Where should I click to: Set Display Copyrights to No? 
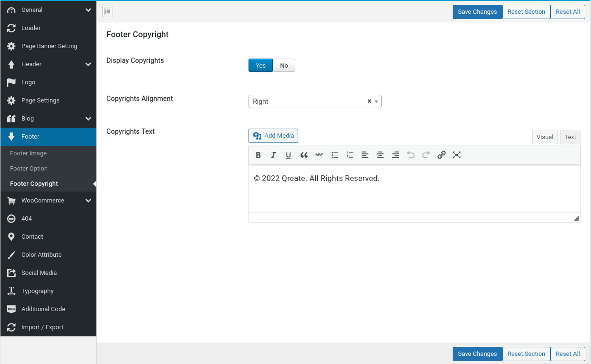click(x=284, y=65)
